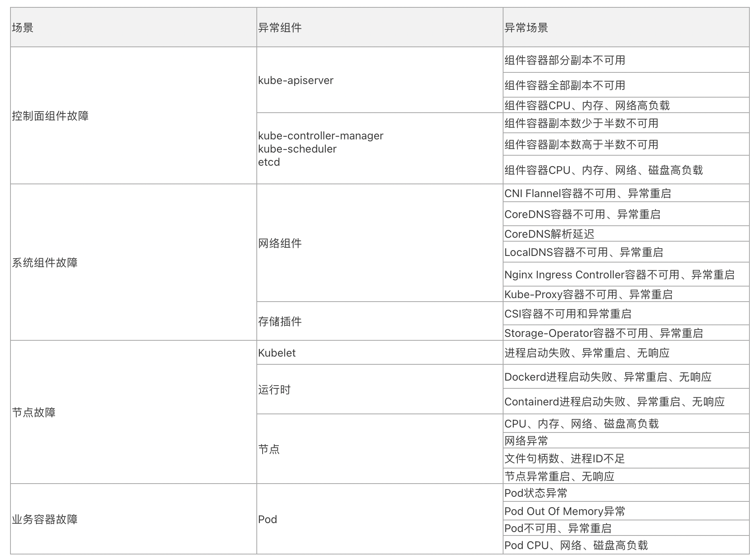Select the 控制面组件故障 cell

(50, 116)
